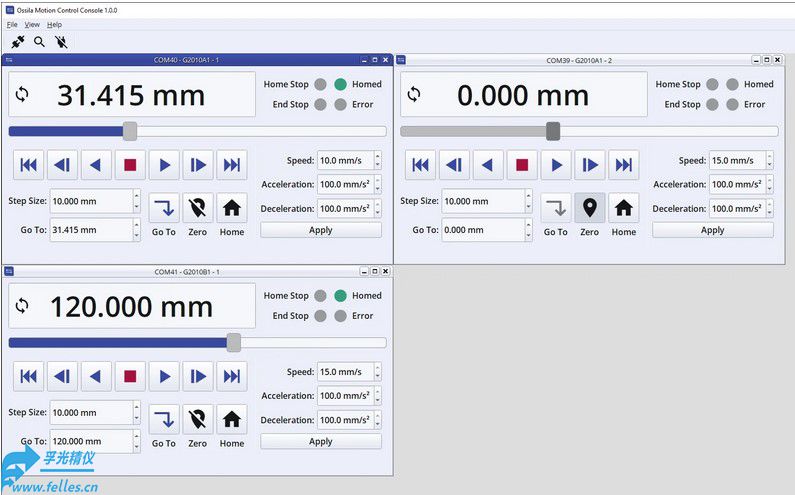Click Apply in the COM41 window
795x495 pixels.
click(x=320, y=441)
